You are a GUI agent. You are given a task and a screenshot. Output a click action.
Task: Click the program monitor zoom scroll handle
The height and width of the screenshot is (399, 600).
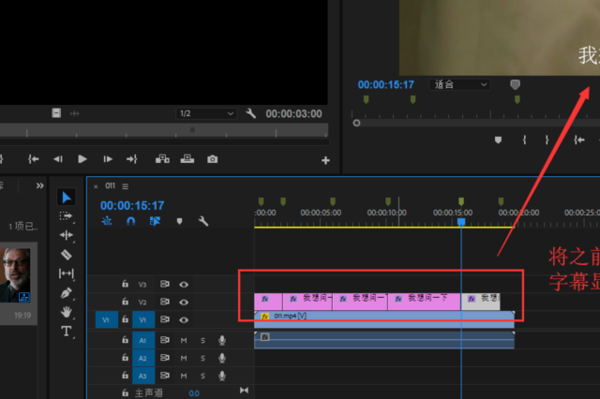pyautogui.click(x=356, y=123)
